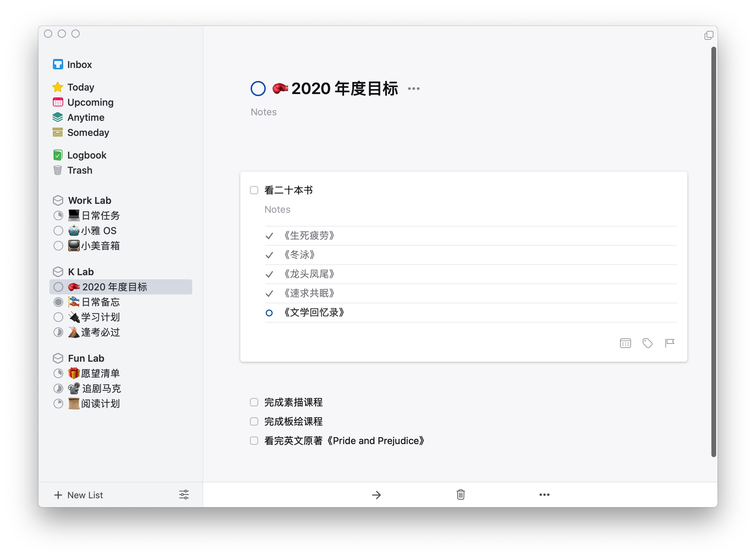Screen dimensions: 756x558
Task: Open the more options menu in bottom toolbar
Action: [x=544, y=495]
